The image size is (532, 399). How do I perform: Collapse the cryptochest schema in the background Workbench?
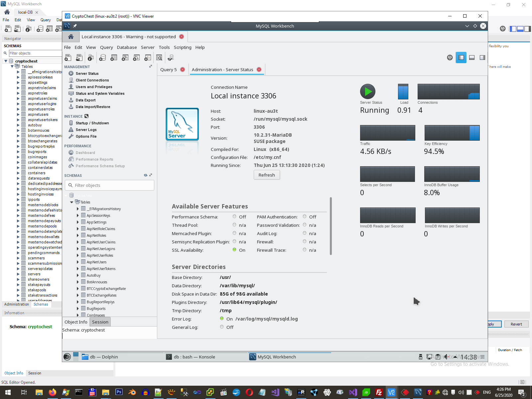point(6,61)
